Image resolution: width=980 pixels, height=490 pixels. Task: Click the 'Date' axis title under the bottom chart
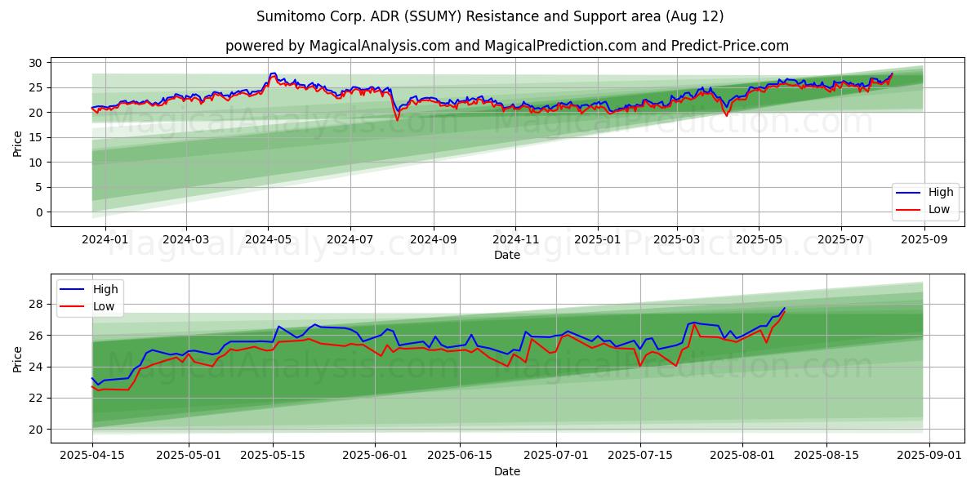[507, 472]
